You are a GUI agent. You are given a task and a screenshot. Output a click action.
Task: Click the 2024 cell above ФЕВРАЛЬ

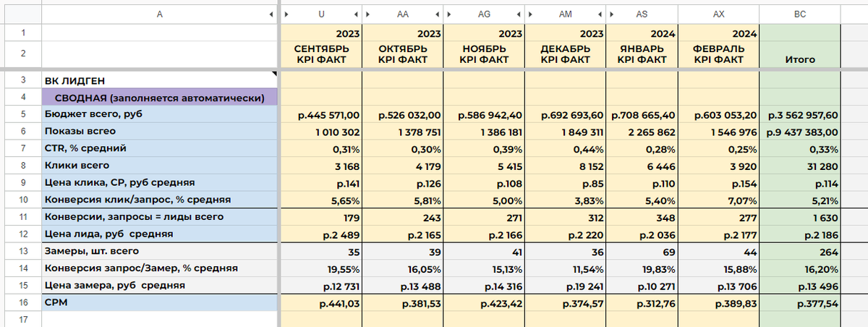coord(719,33)
